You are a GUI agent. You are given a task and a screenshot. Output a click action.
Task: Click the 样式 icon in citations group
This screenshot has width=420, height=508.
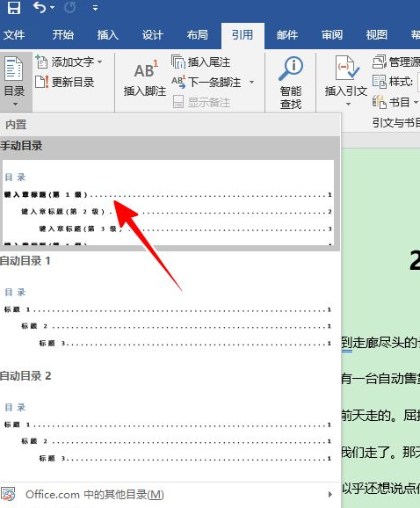tap(380, 82)
